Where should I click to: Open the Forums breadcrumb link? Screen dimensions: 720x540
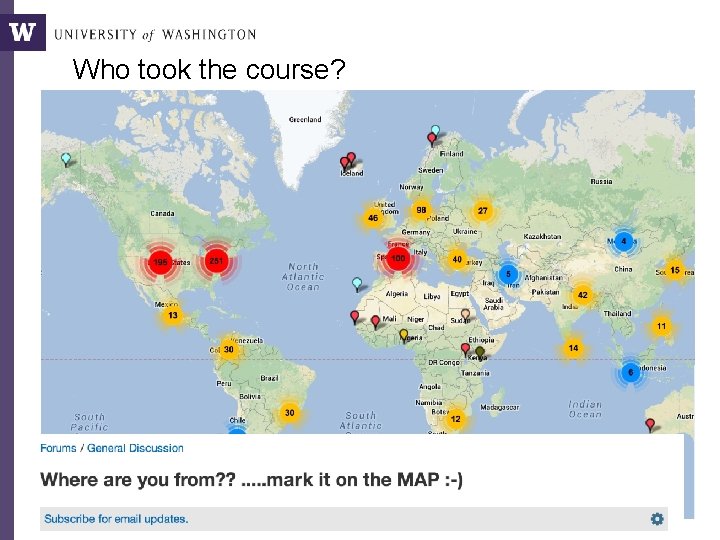click(x=58, y=448)
